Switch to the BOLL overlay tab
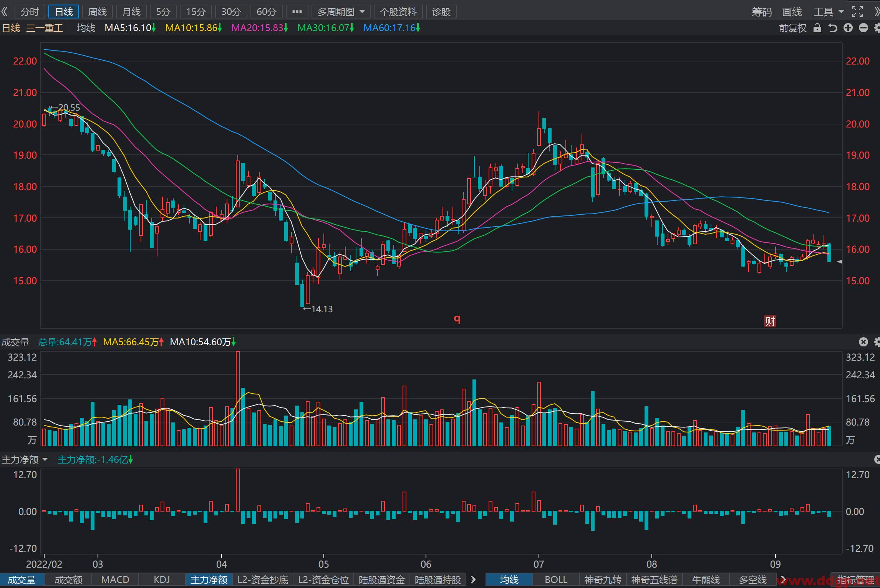 point(556,580)
